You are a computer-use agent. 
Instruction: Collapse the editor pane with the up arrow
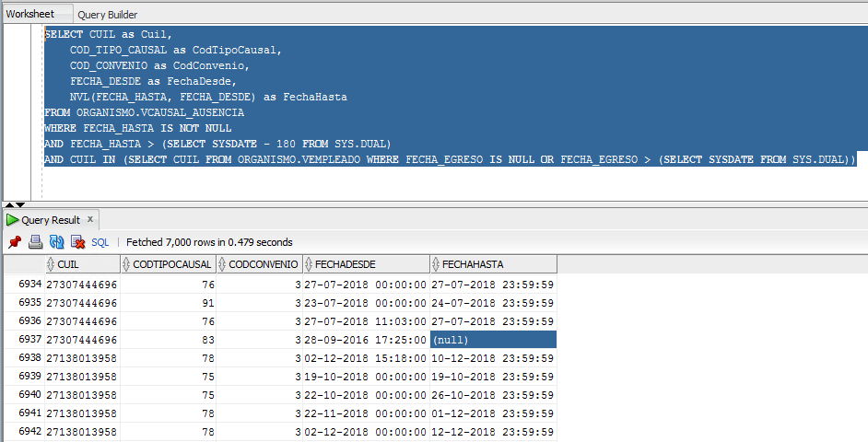click(8, 204)
